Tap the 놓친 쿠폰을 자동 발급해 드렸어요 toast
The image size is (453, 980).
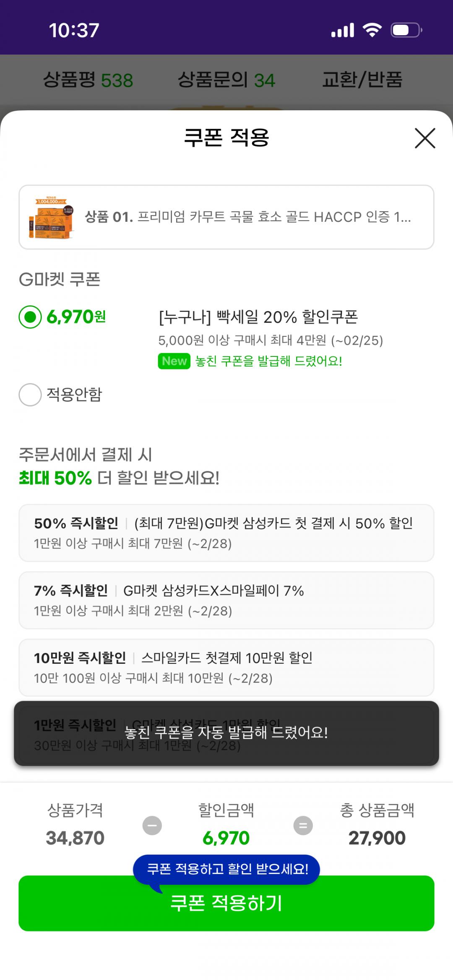(x=226, y=733)
